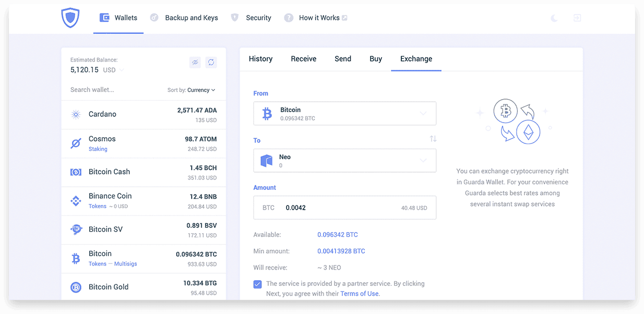Select the Cardano wallet row
Image resolution: width=644 pixels, height=314 pixels.
[x=144, y=115]
